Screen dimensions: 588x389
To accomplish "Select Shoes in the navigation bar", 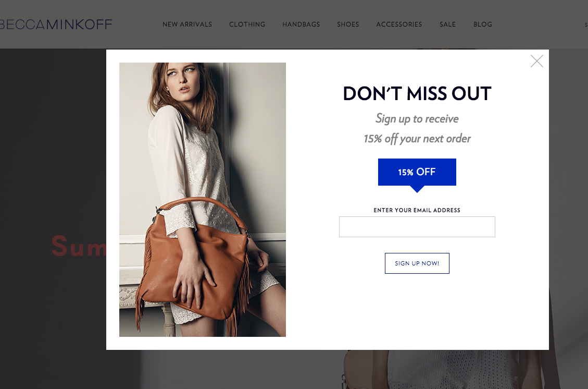I will pos(348,25).
